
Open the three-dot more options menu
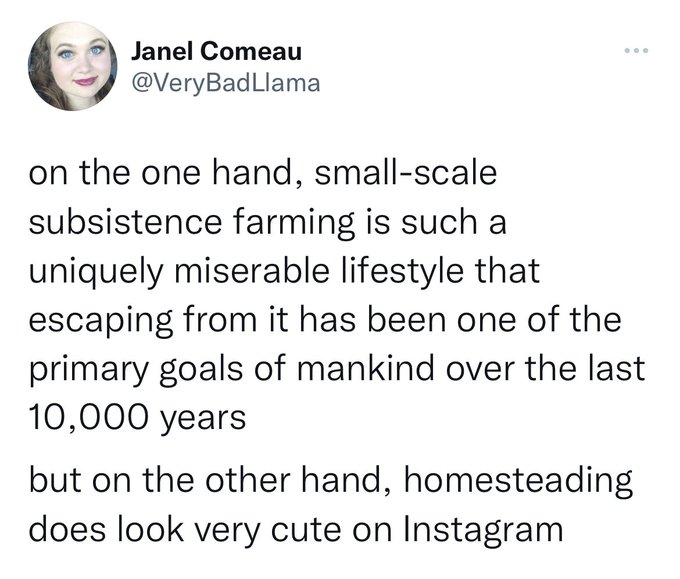point(639,48)
